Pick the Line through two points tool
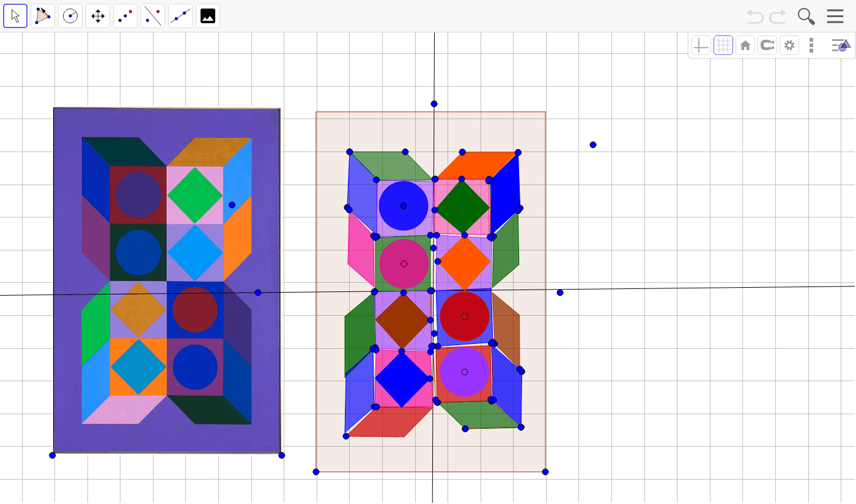856x504 pixels. [180, 16]
